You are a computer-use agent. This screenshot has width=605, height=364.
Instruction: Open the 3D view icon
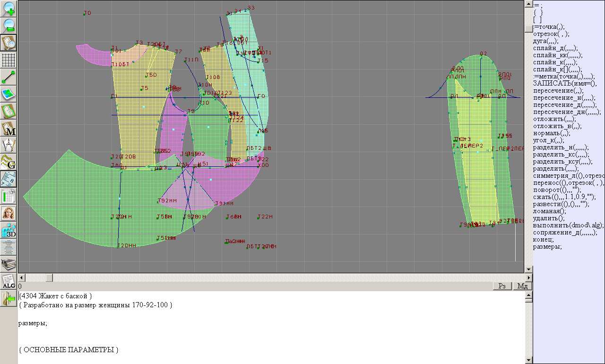(x=9, y=230)
